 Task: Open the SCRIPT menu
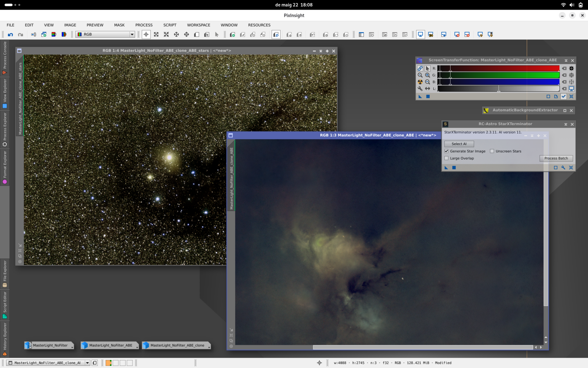[170, 25]
